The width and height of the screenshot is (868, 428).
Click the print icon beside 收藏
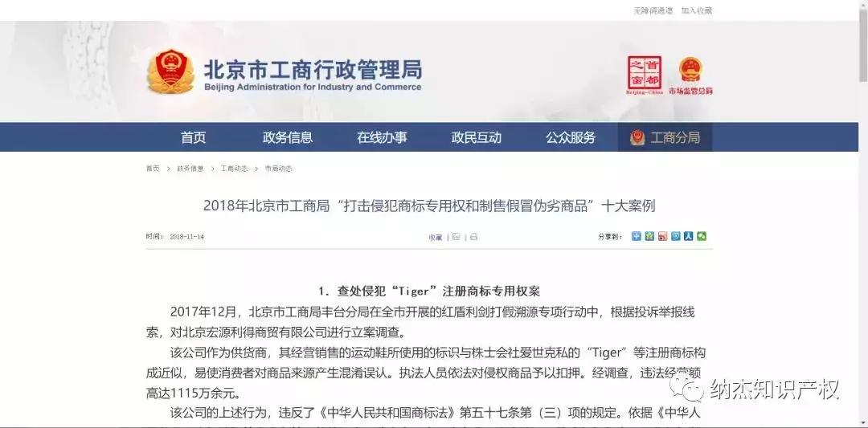coord(474,237)
